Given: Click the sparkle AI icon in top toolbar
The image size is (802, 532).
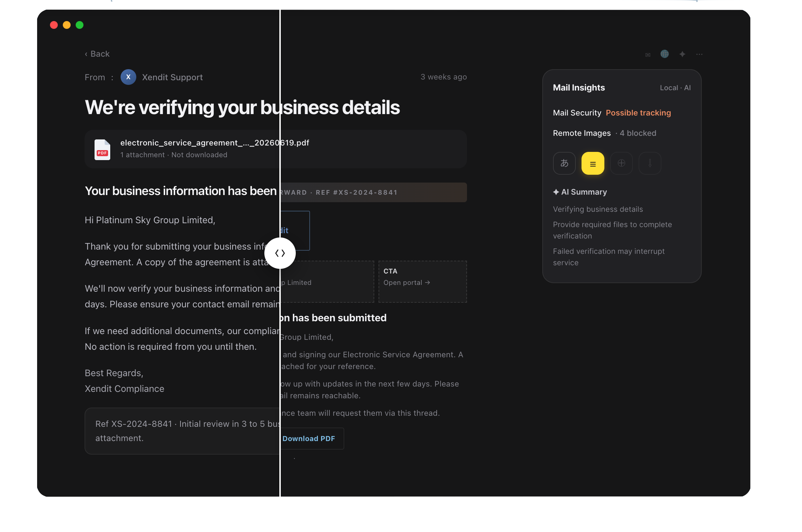Looking at the screenshot, I should click(682, 54).
